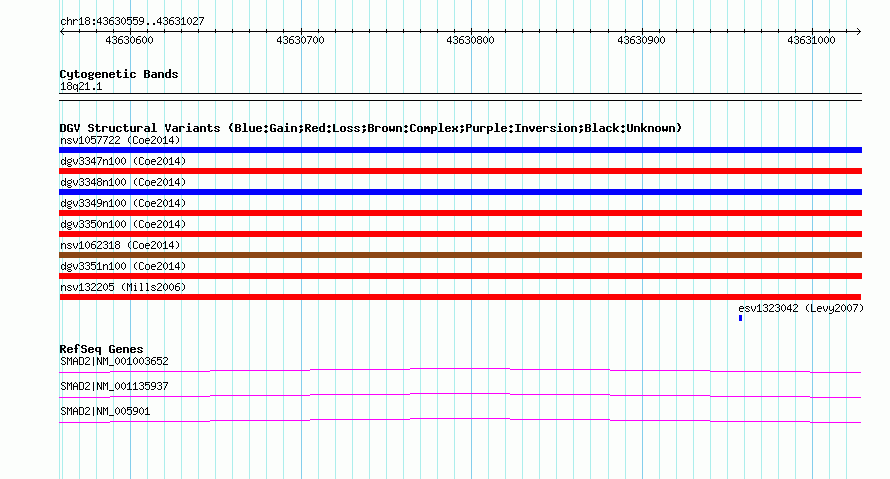Click the red loss bar for dgv3350n100
This screenshot has height=479, width=890.
point(460,234)
